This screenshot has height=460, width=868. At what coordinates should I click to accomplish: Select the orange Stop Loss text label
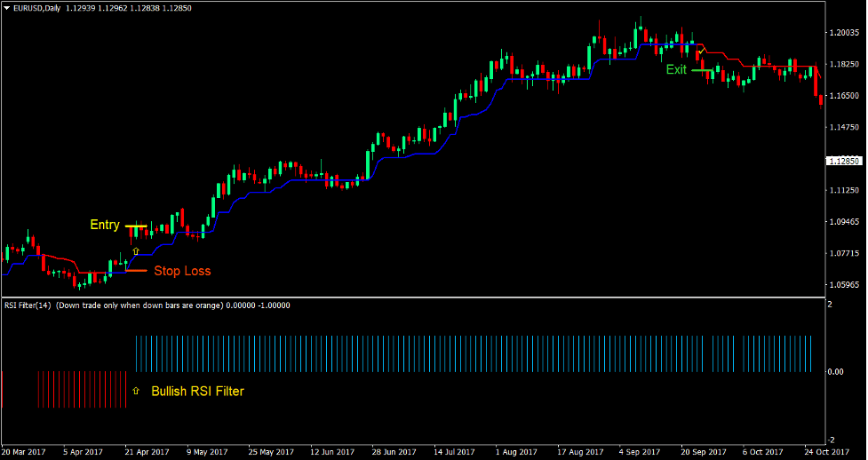point(183,271)
